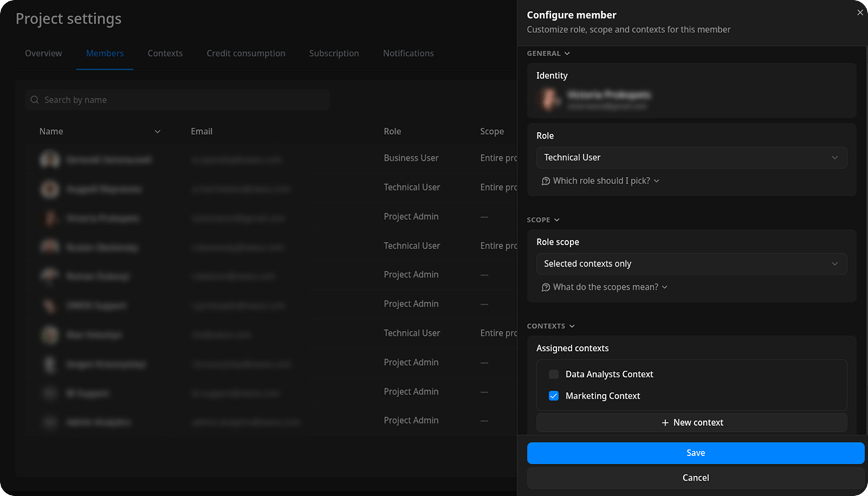Collapse the CONTEXTS section
Viewport: 868px width, 496px height.
point(551,326)
